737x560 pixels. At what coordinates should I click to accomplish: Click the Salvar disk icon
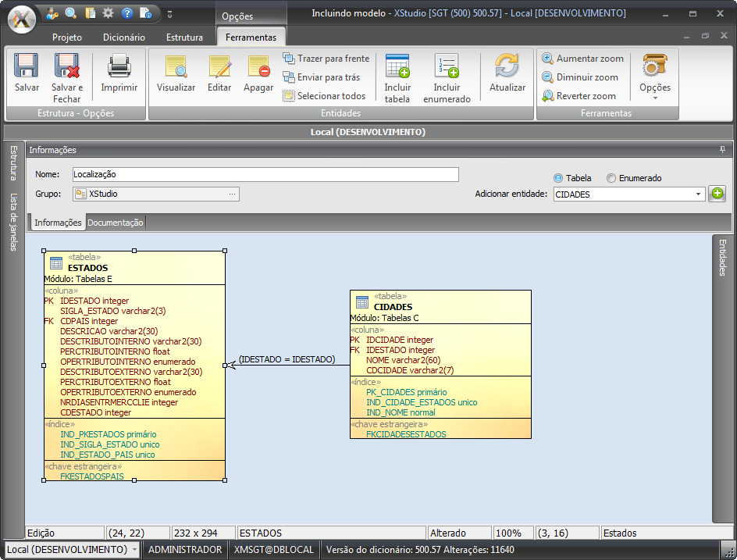(x=27, y=67)
